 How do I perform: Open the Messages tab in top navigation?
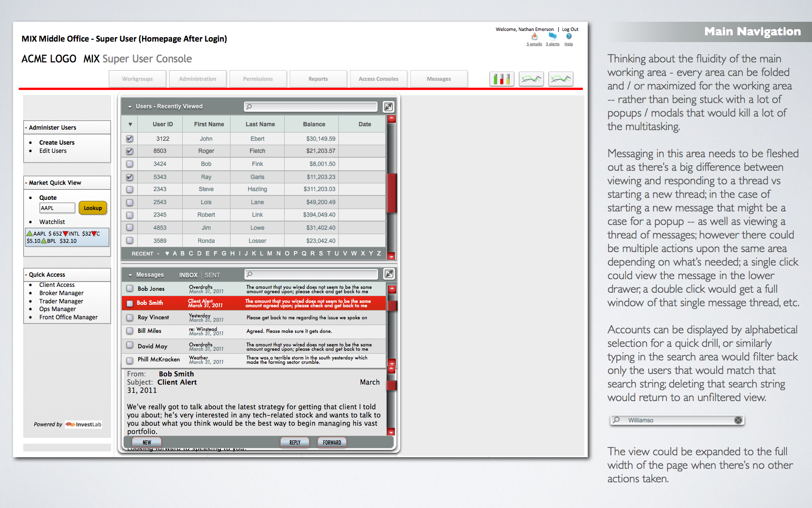coord(439,79)
